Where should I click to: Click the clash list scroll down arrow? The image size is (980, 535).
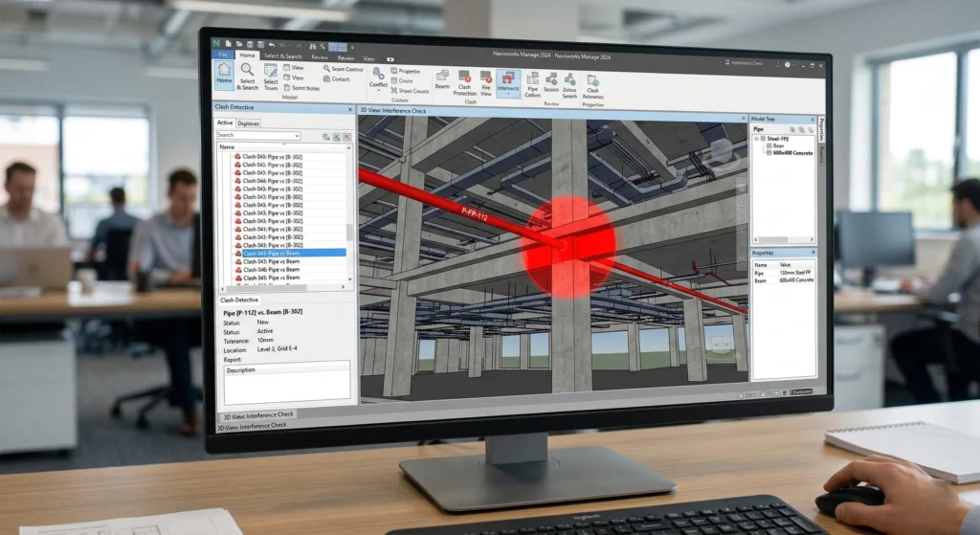pos(350,279)
